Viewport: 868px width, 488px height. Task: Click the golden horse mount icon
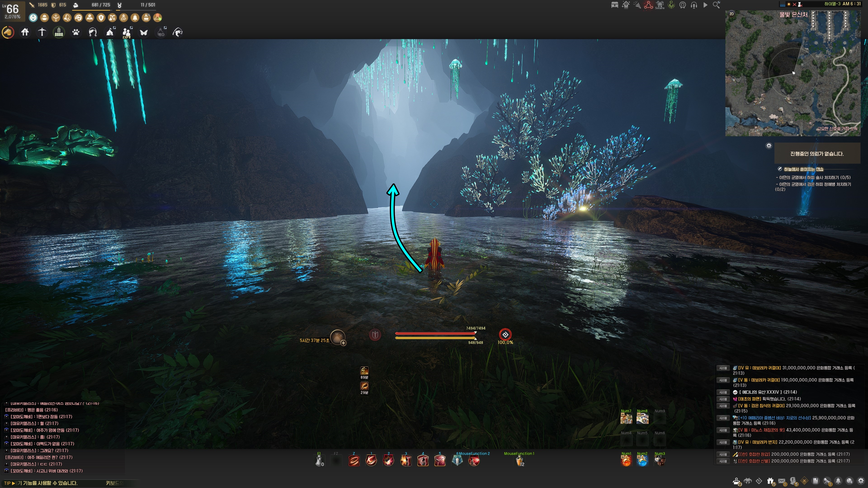coord(8,32)
